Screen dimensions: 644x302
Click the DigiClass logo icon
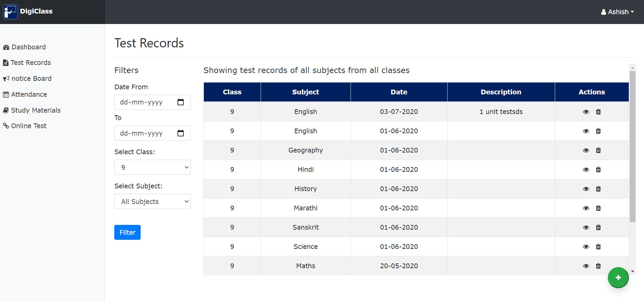[x=10, y=12]
